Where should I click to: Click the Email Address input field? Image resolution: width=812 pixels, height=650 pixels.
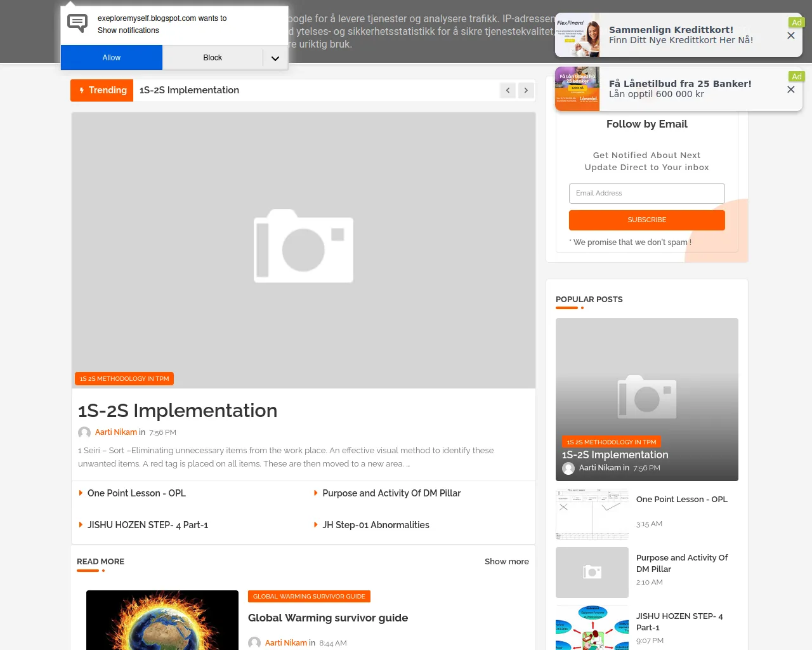[x=646, y=194]
